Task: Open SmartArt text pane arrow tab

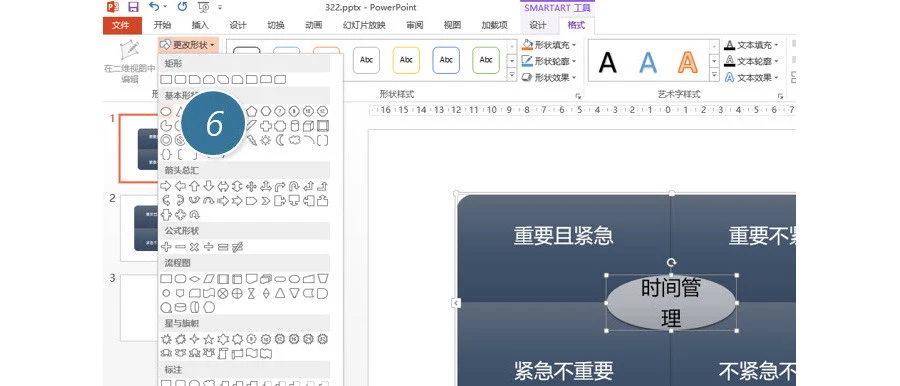Action: click(456, 303)
